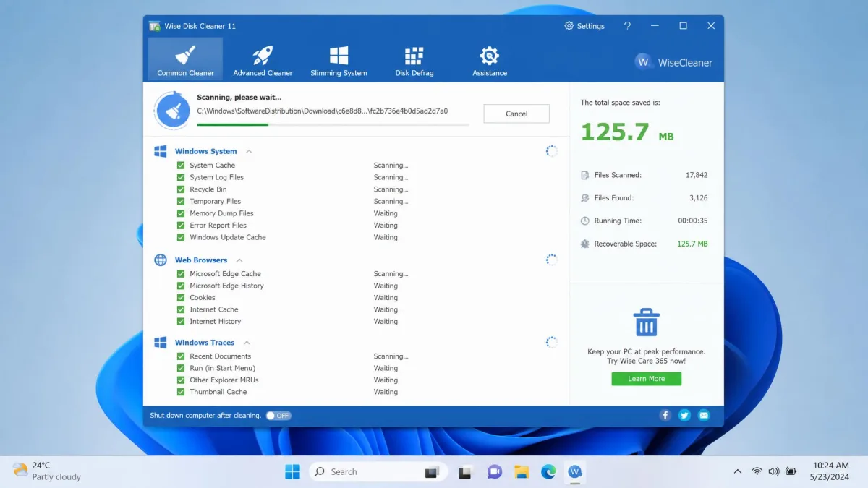Viewport: 868px width, 488px height.
Task: Click the Web Browsers heading
Action: point(201,260)
